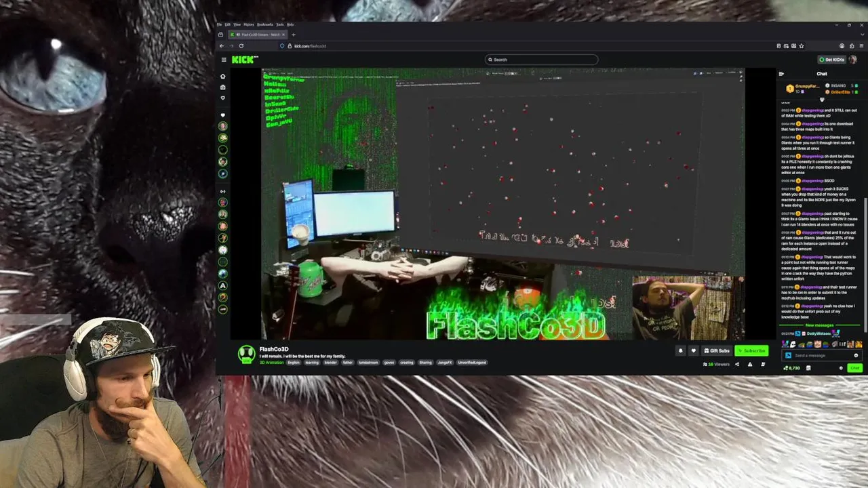Bookmark this page with star icon
The height and width of the screenshot is (488, 868).
[x=802, y=46]
